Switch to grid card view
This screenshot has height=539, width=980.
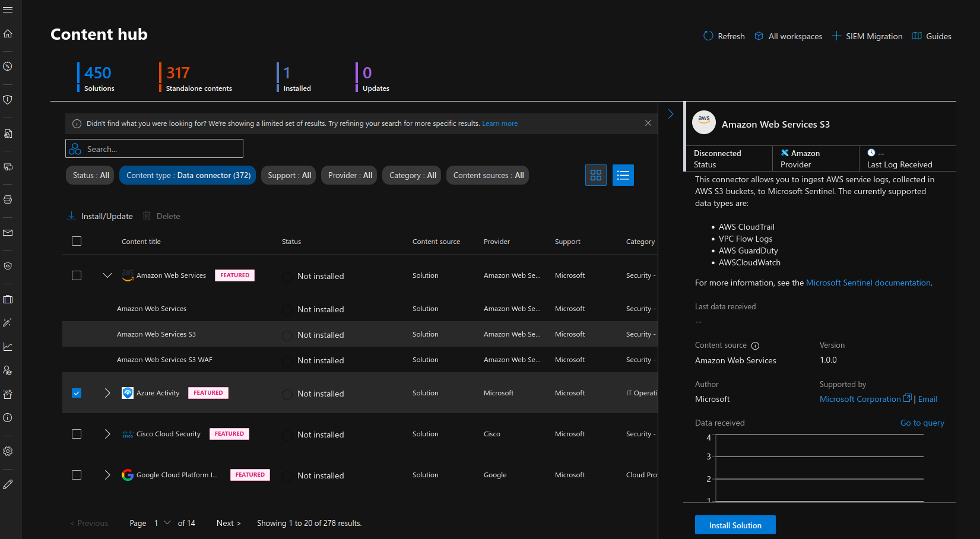pos(596,175)
